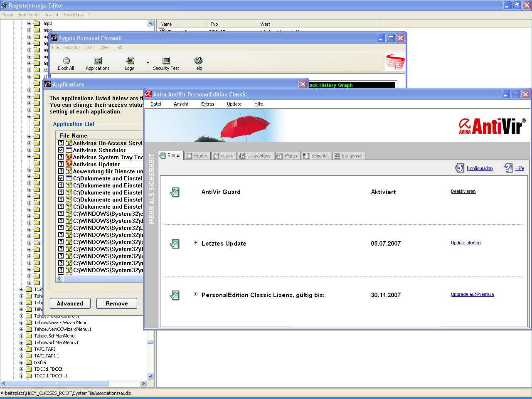Expand the tcsfile registry key
The height and width of the screenshot is (399, 532).
click(x=22, y=362)
